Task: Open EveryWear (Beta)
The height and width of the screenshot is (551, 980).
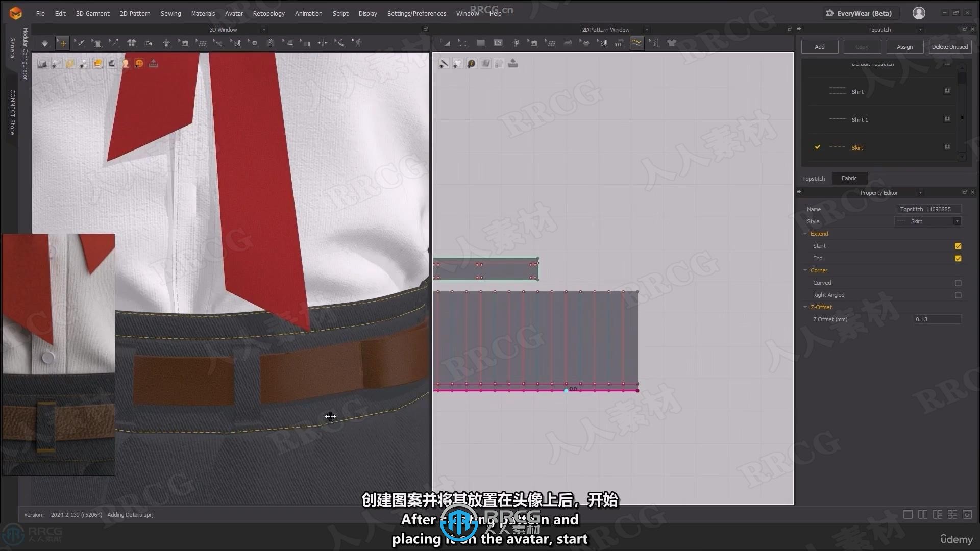Action: click(x=860, y=13)
